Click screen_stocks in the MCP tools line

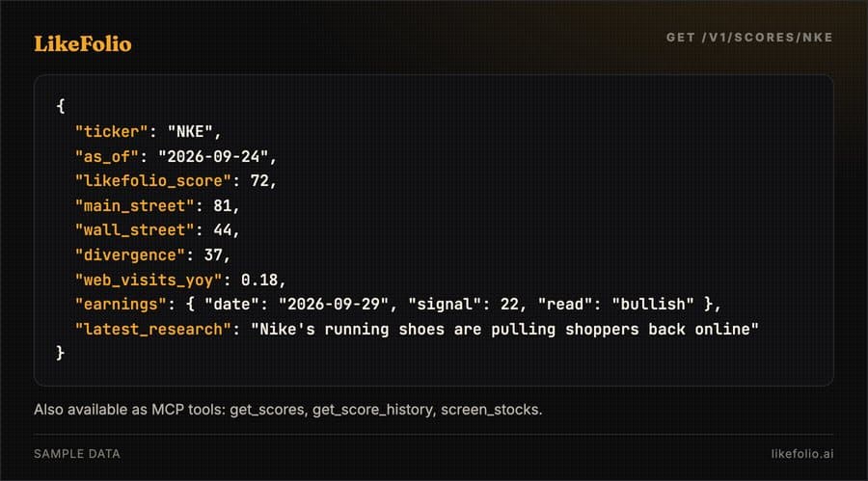pos(490,410)
